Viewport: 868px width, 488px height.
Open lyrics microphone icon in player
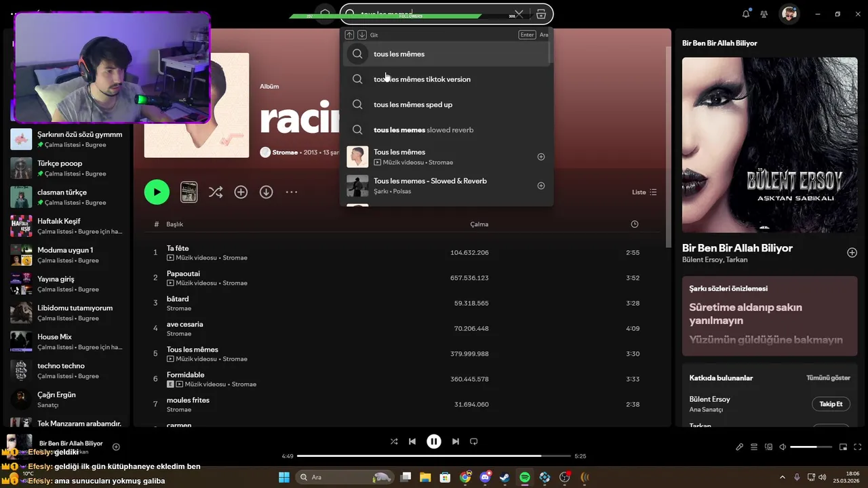739,447
